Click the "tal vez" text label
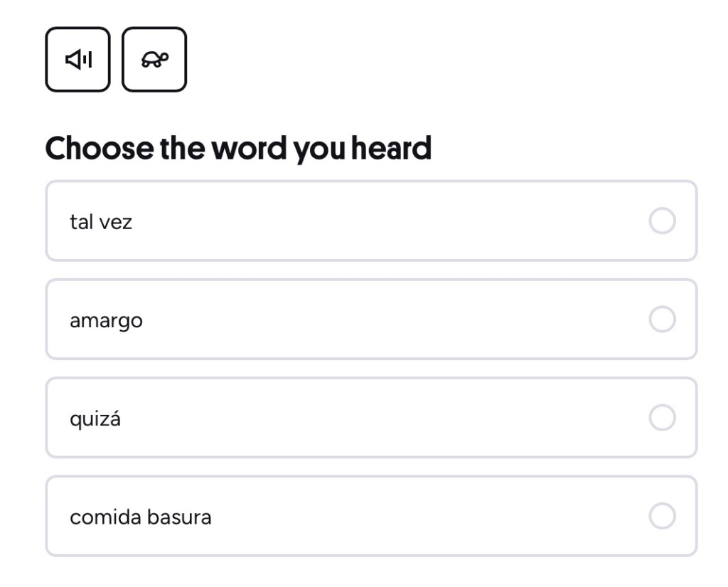This screenshot has height=587, width=728. [x=101, y=222]
